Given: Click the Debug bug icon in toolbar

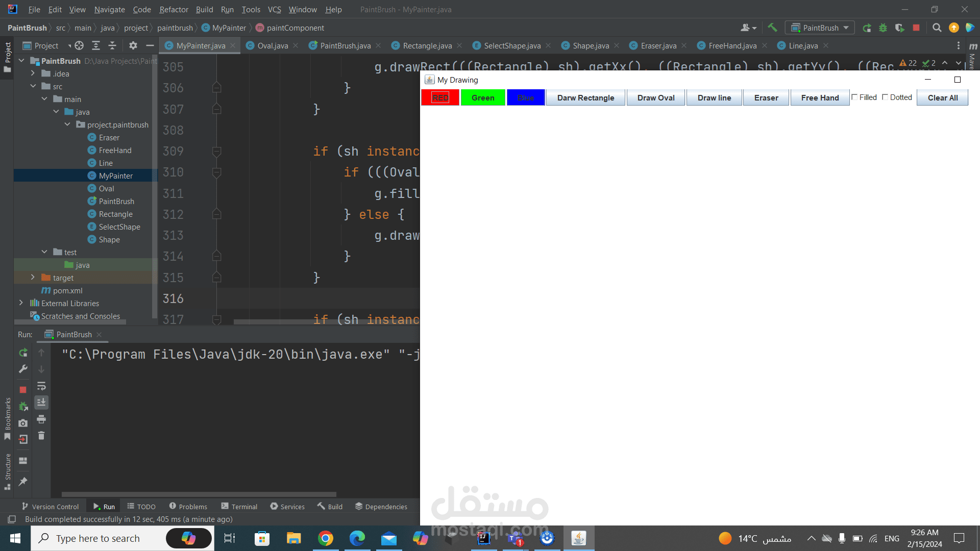Looking at the screenshot, I should [883, 28].
